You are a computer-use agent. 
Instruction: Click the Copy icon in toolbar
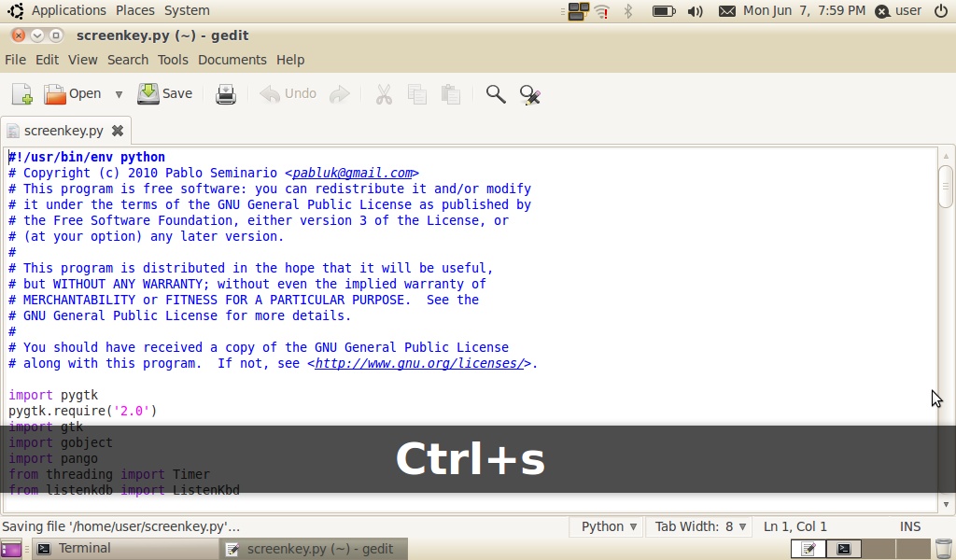point(417,94)
